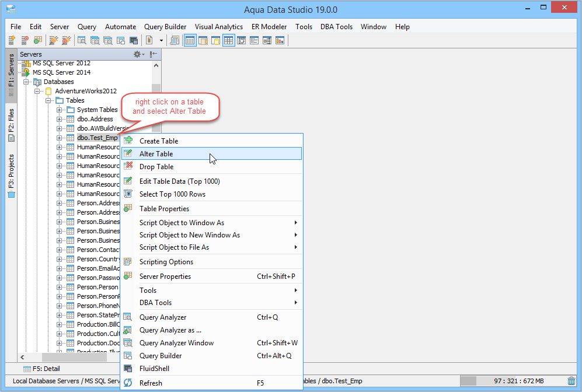Click the Server Properties toolbar icon with green dot
The width and height of the screenshot is (582, 392).
[38, 40]
